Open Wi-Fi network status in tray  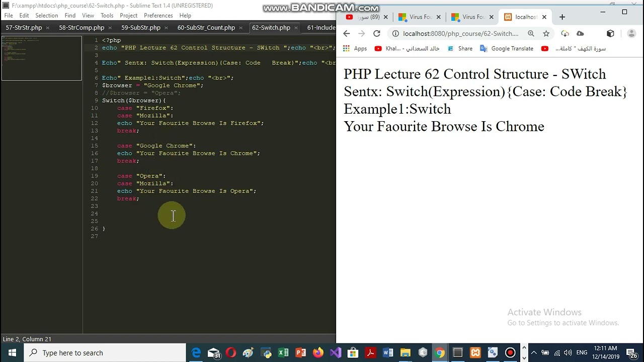(x=556, y=353)
